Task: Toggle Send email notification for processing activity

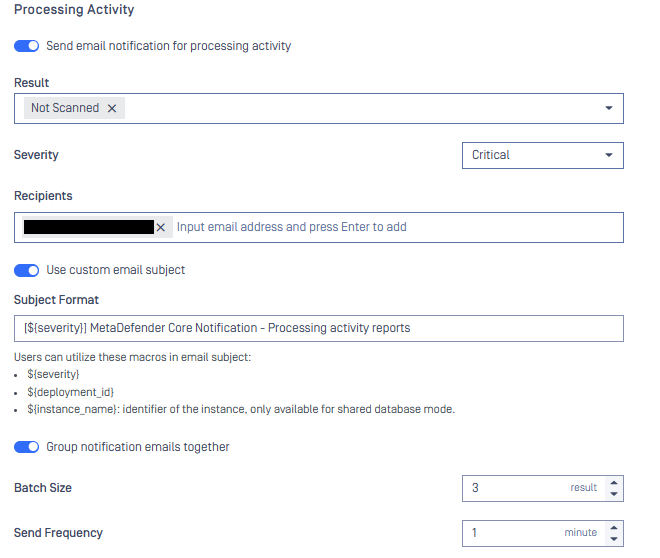Action: click(27, 46)
